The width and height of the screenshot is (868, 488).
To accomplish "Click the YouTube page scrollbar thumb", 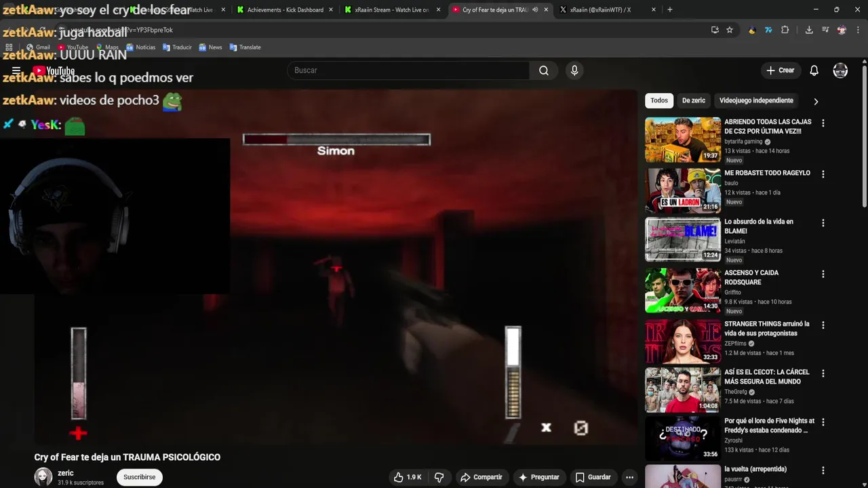I will click(x=864, y=136).
